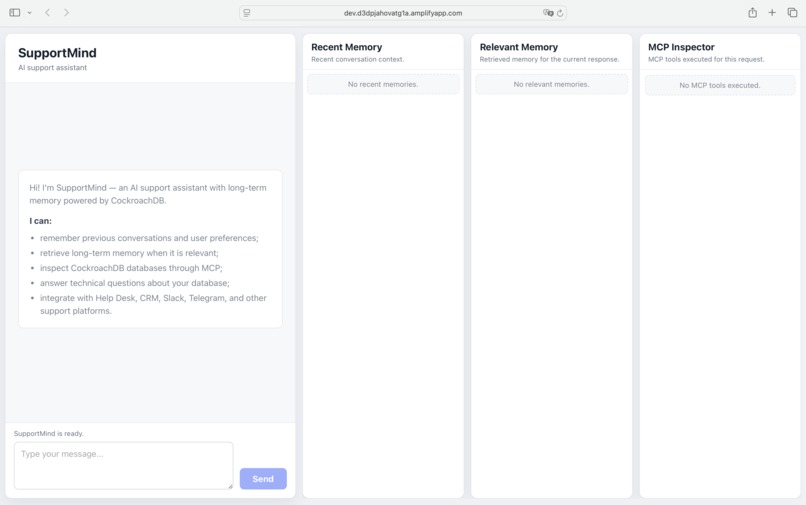Image resolution: width=806 pixels, height=505 pixels.
Task: Click 'inspect CockroachDB databases through MCP' bullet
Action: (131, 268)
